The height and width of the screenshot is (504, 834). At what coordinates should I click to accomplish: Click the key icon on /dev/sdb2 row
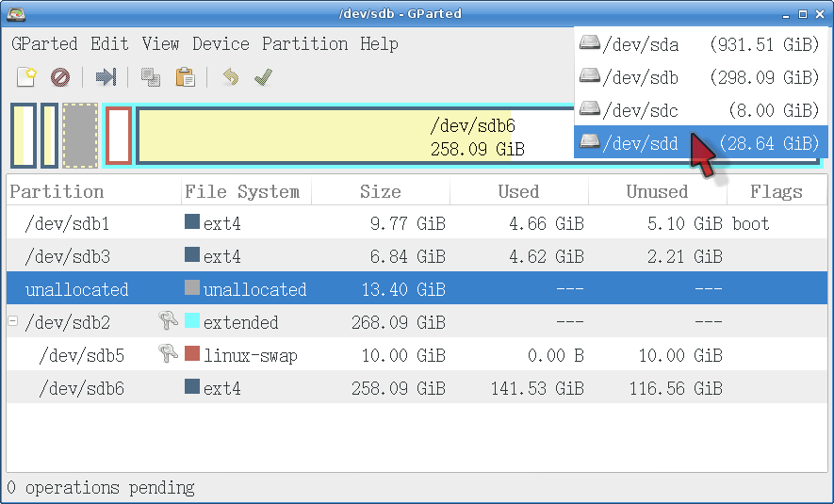pos(169,322)
